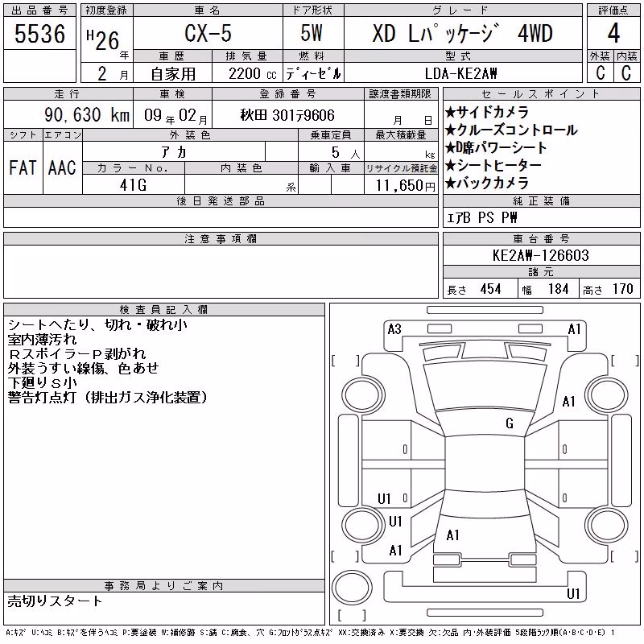Click the width value 184
644x644 pixels.
pyautogui.click(x=558, y=289)
